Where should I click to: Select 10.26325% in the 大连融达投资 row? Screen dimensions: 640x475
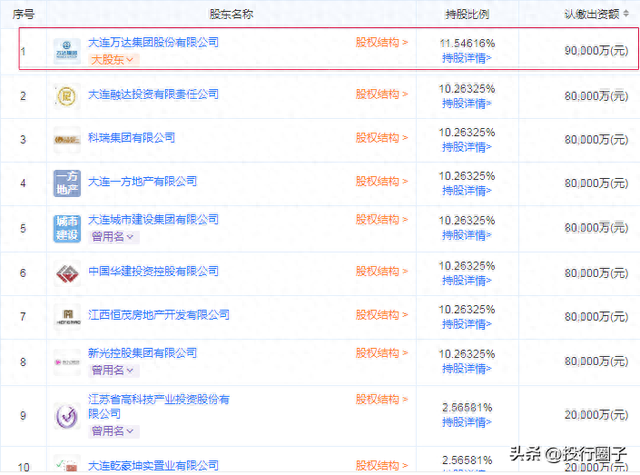(467, 89)
